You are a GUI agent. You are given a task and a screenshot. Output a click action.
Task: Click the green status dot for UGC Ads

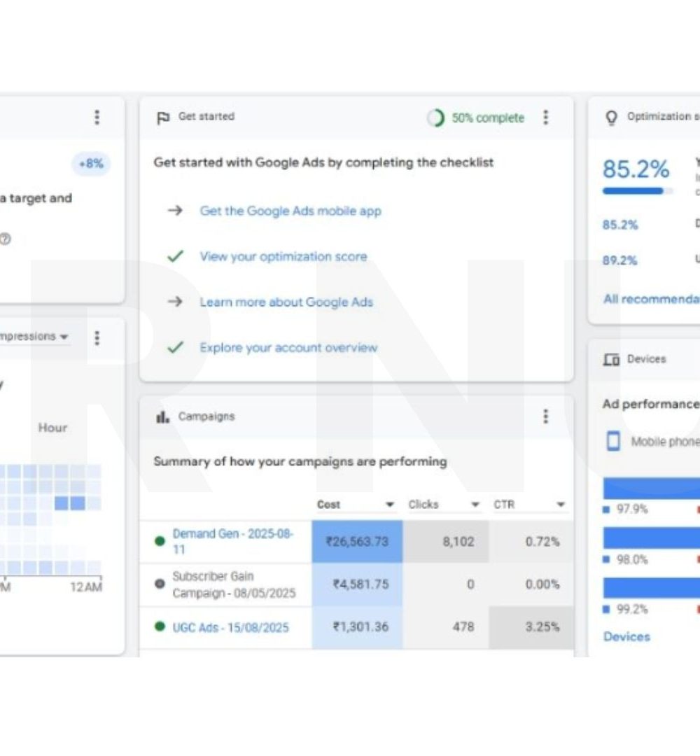[x=160, y=626]
